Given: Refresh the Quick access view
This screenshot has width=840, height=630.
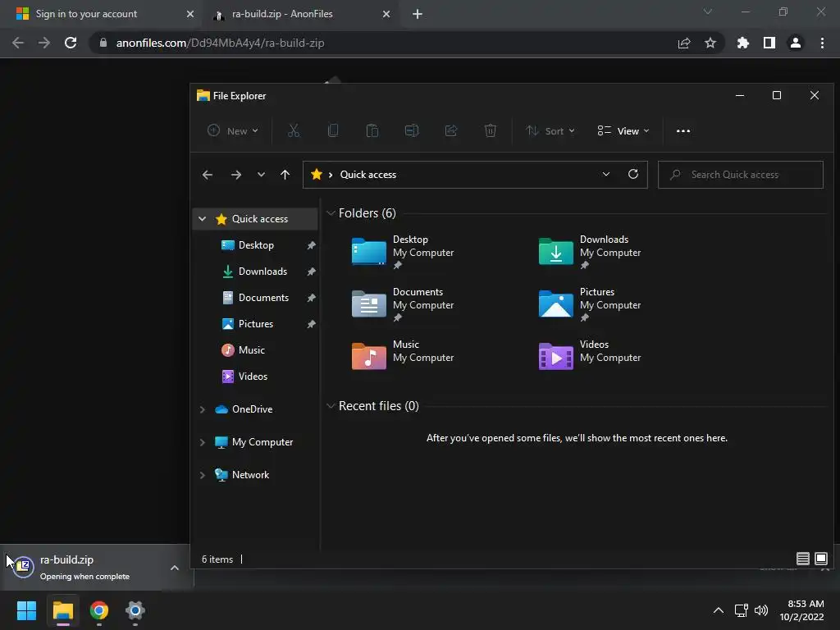Looking at the screenshot, I should [x=633, y=174].
